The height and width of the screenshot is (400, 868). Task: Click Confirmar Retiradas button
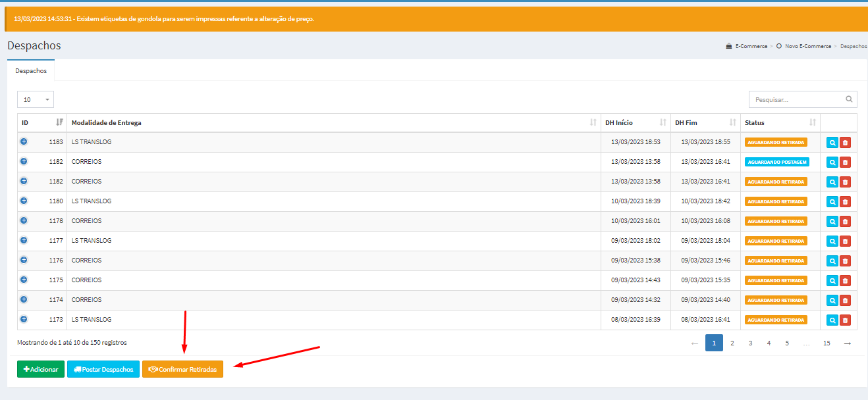pos(183,369)
